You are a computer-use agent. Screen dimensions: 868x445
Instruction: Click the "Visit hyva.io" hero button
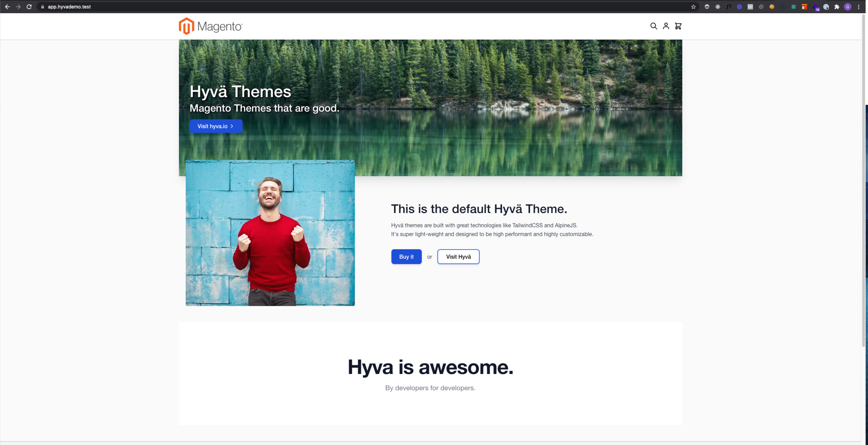pos(216,126)
